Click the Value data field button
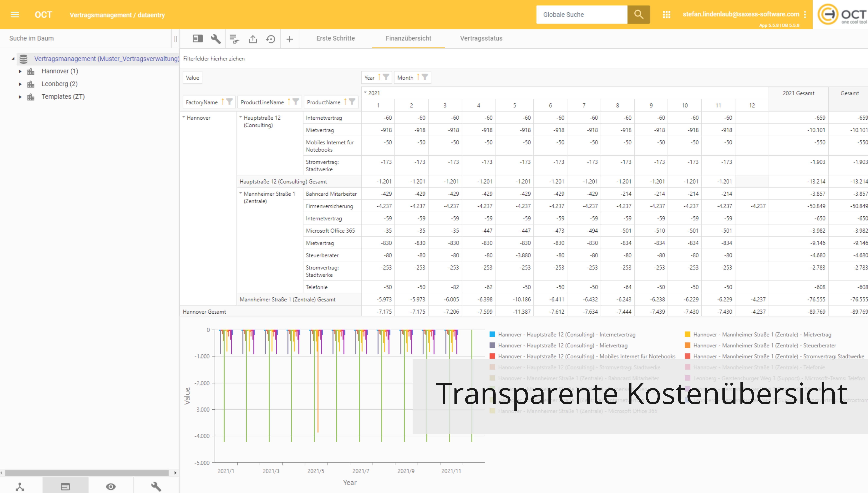868x493 pixels. pyautogui.click(x=192, y=78)
